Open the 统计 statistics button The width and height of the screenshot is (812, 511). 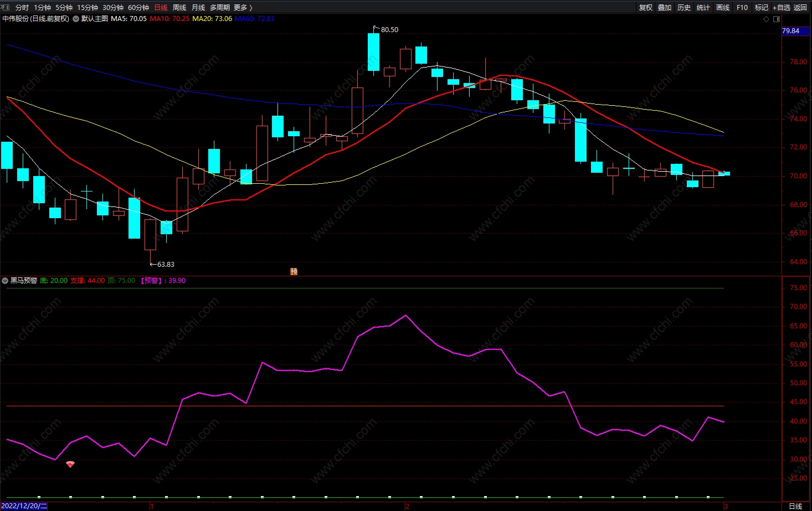tap(703, 7)
